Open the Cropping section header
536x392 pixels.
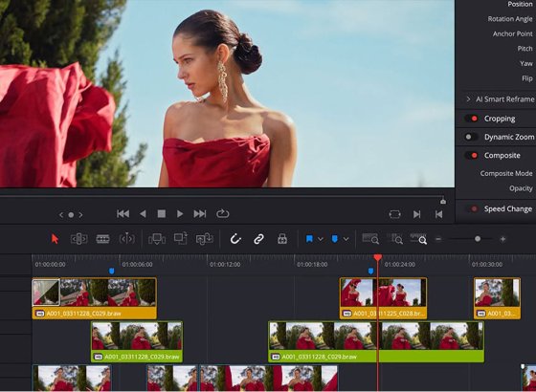[x=500, y=119]
